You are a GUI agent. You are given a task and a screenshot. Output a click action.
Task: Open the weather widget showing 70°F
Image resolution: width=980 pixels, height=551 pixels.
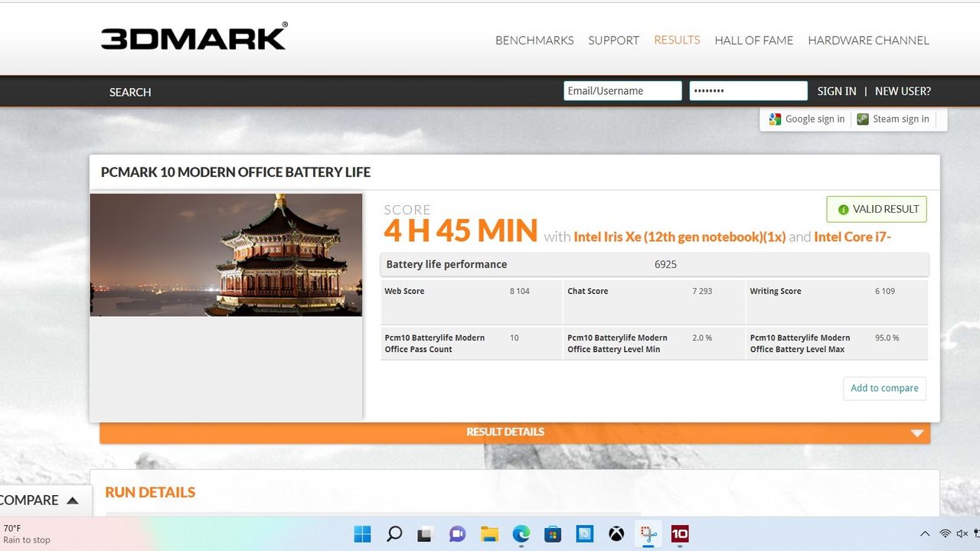(x=27, y=533)
